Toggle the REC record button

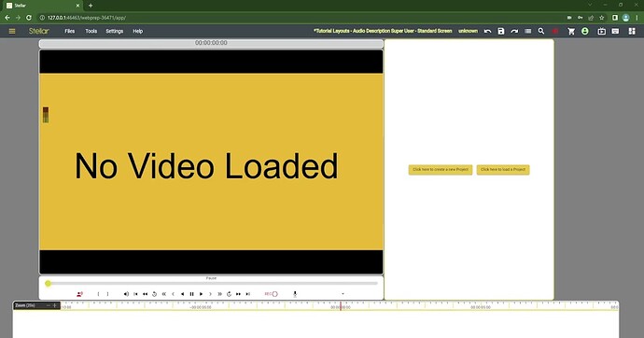coord(271,294)
